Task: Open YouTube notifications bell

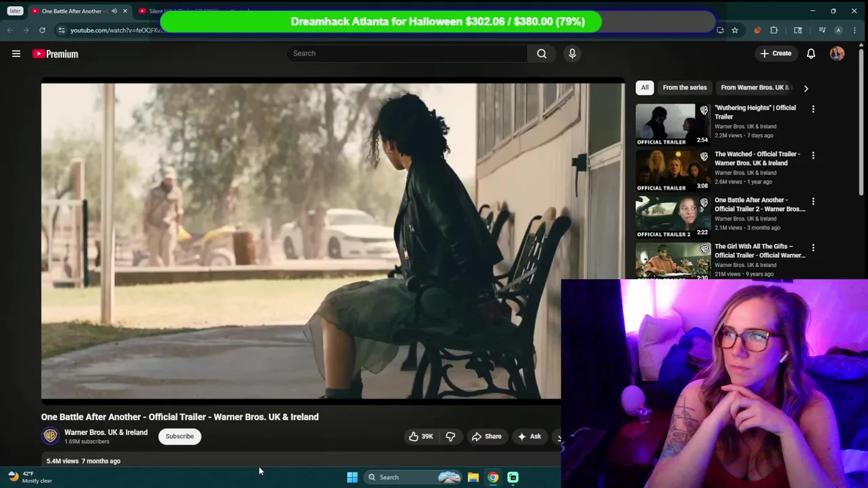Action: point(811,54)
